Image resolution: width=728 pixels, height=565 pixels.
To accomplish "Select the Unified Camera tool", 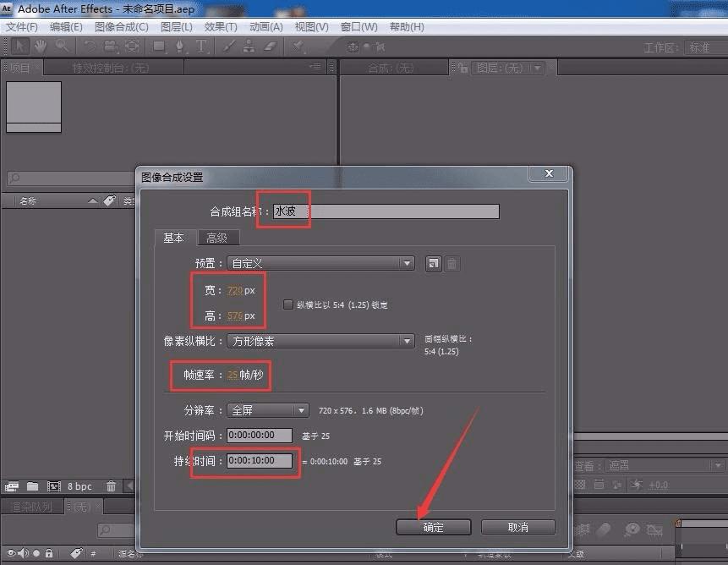I will (x=111, y=47).
